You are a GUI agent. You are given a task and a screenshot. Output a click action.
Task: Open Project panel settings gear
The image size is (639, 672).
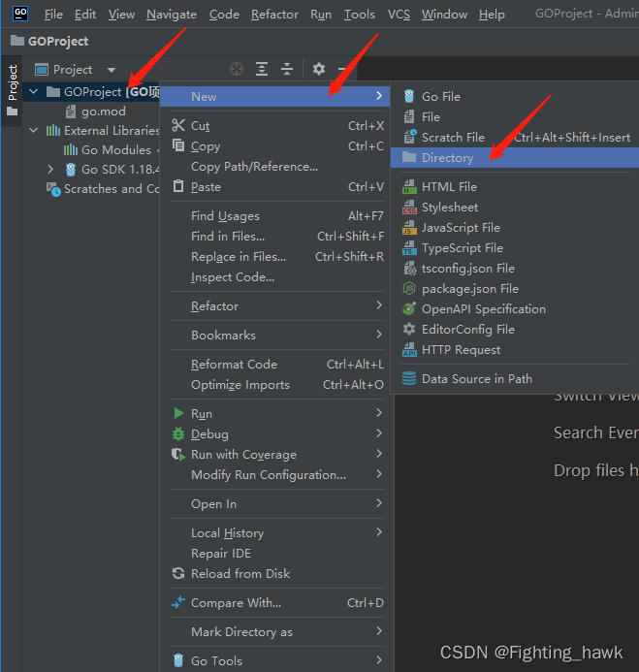(x=318, y=69)
